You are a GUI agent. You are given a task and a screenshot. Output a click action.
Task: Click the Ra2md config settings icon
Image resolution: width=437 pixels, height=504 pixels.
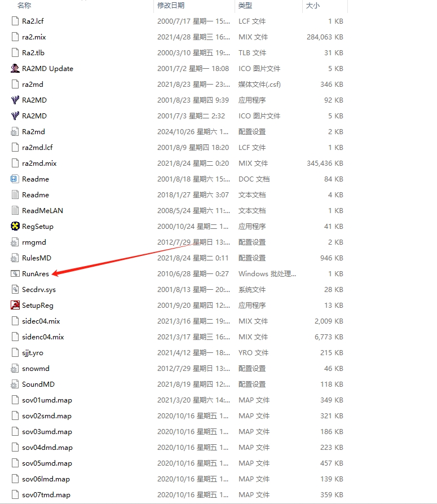(15, 131)
